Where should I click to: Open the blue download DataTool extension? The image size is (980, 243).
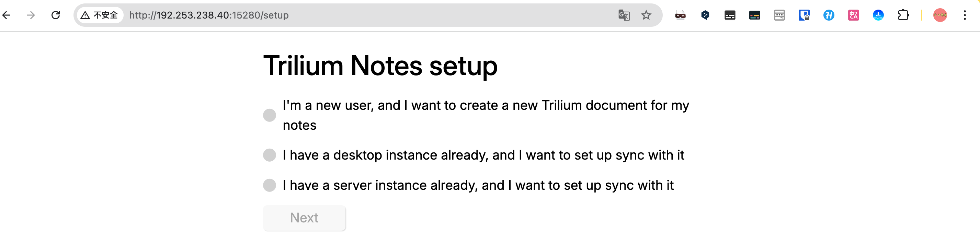(x=878, y=15)
